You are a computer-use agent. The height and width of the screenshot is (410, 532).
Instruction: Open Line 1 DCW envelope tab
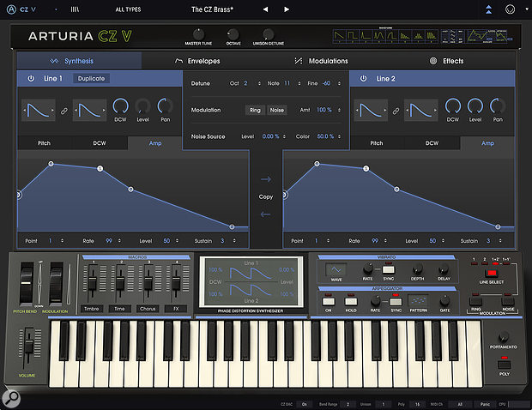click(x=100, y=143)
